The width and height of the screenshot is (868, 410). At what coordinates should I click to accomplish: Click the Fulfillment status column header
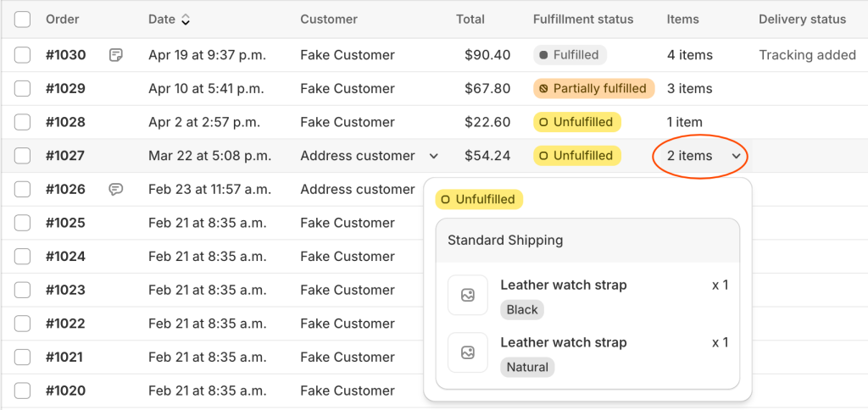click(x=583, y=19)
